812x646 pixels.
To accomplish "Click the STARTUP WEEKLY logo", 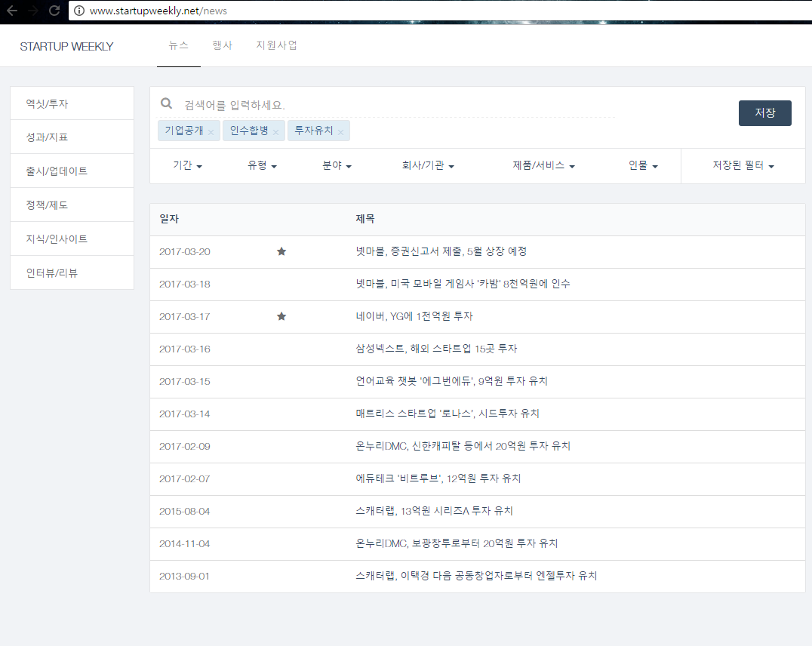I will pyautogui.click(x=66, y=47).
